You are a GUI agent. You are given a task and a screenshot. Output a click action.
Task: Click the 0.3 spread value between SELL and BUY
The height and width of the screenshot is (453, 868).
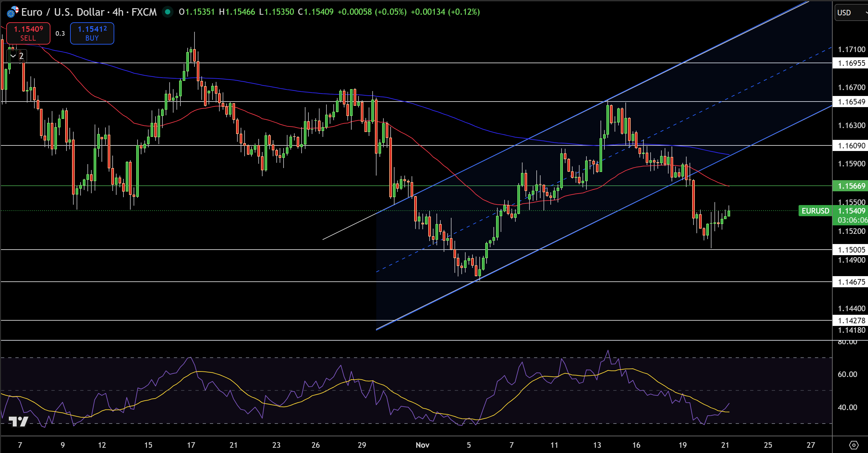click(x=60, y=33)
